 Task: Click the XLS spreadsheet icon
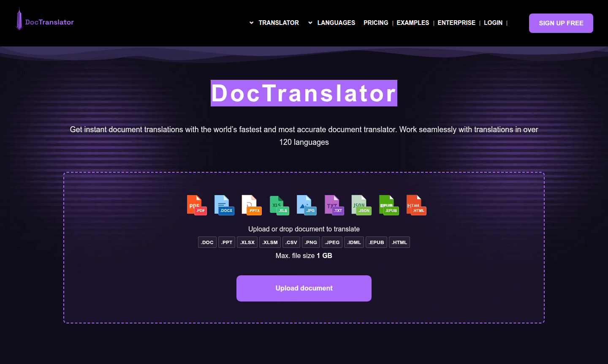pyautogui.click(x=279, y=205)
